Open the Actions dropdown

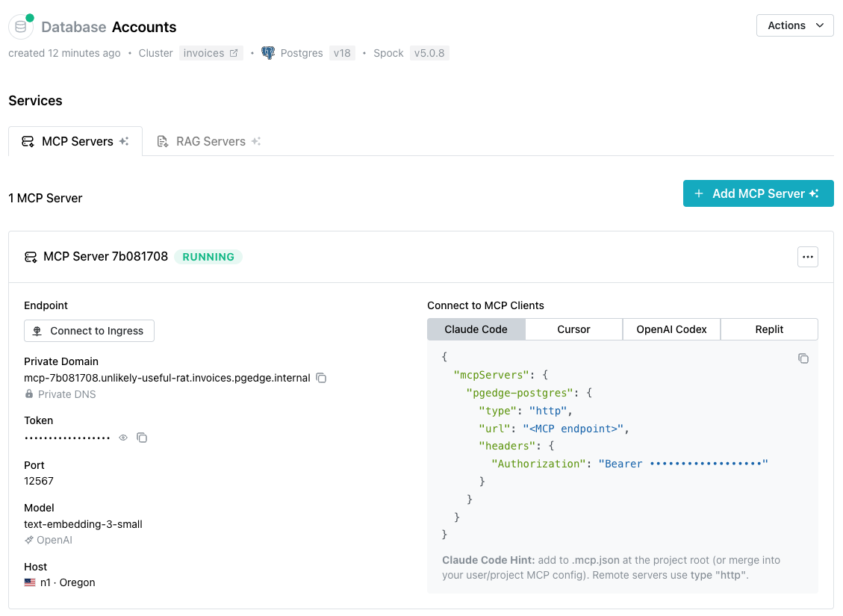point(794,25)
